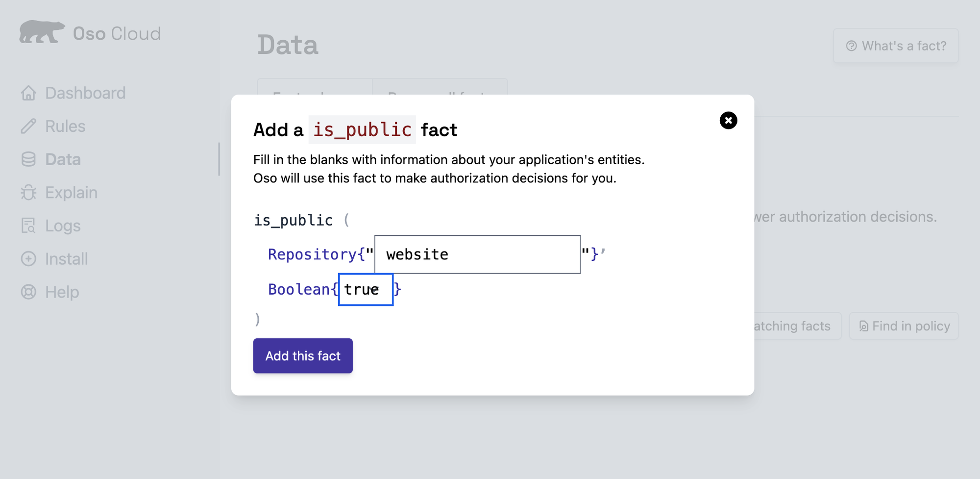Open the Dashboard page
Screen dimensions: 980x479
pyautogui.click(x=85, y=93)
